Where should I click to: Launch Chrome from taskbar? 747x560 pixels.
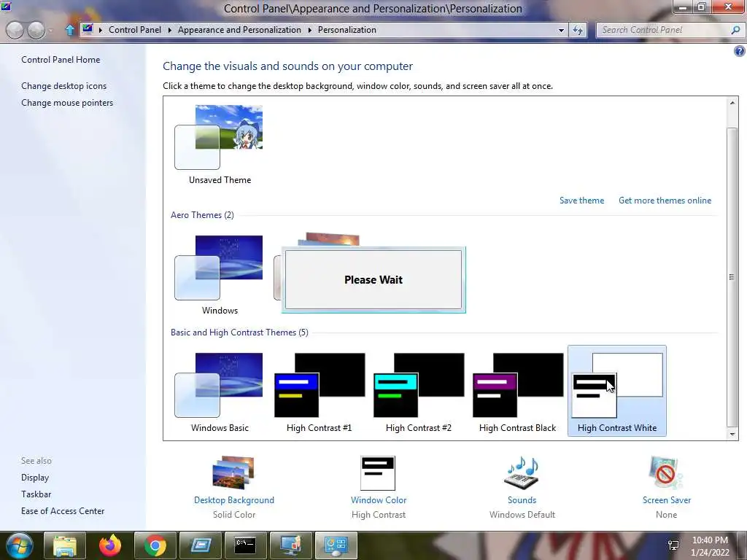(x=155, y=545)
